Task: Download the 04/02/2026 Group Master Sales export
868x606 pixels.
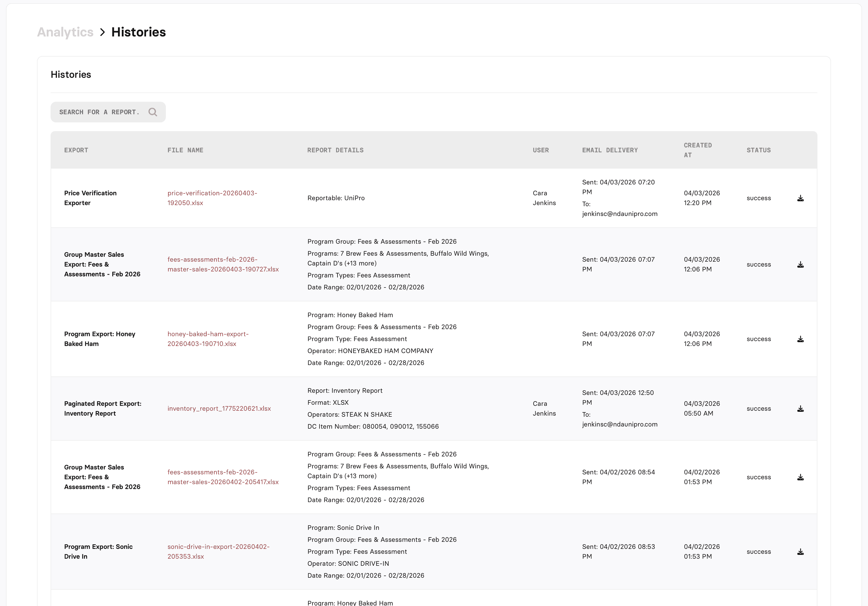Action: [x=800, y=477]
